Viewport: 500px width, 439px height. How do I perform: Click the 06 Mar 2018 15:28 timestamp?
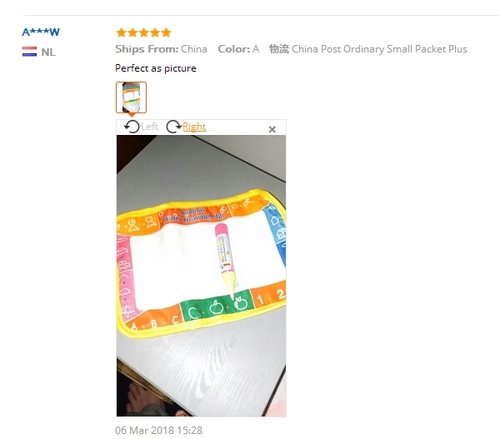pyautogui.click(x=159, y=430)
